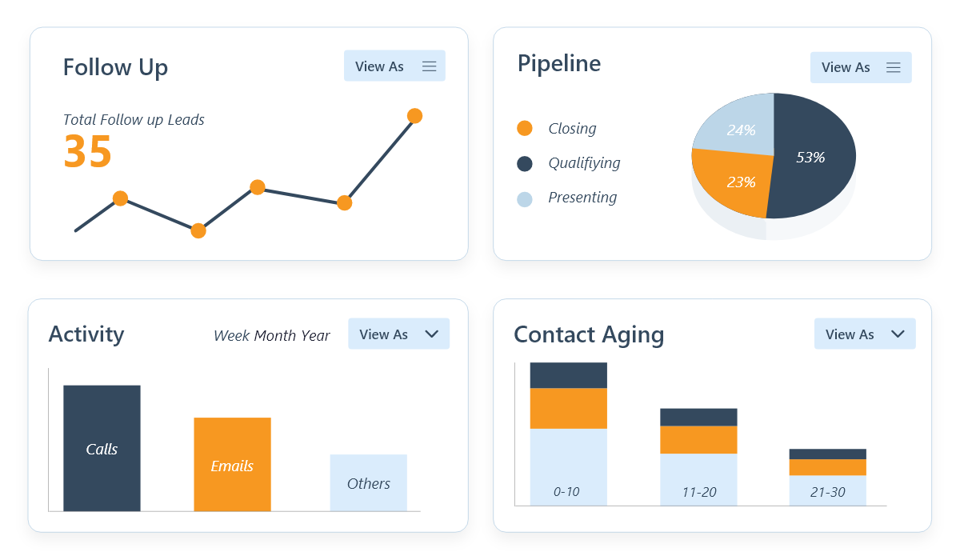Open the Pipeline View As button
The height and width of the screenshot is (560, 960).
[846, 68]
